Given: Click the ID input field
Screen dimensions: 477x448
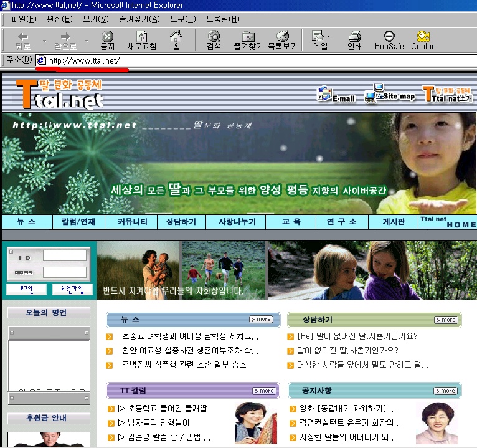Looking at the screenshot, I should [65, 255].
